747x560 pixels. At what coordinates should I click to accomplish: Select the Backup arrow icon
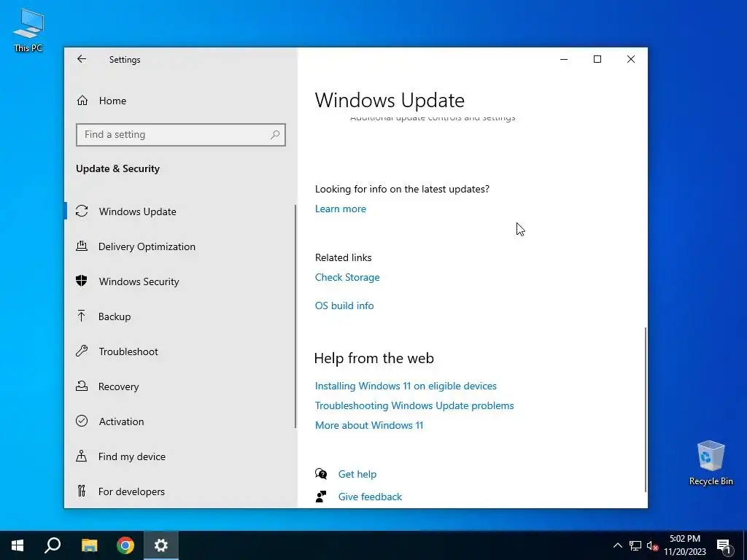pyautogui.click(x=82, y=316)
